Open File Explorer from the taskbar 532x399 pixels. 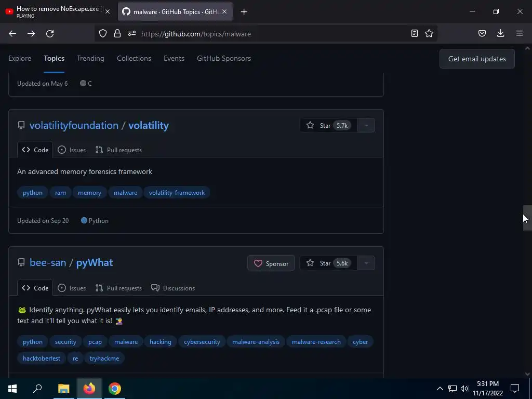pyautogui.click(x=63, y=389)
